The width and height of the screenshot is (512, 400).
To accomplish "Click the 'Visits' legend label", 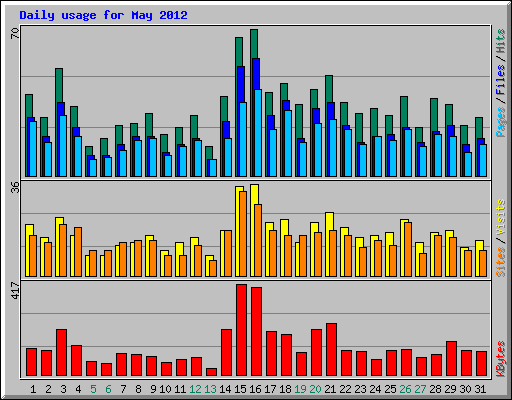I will point(501,218).
